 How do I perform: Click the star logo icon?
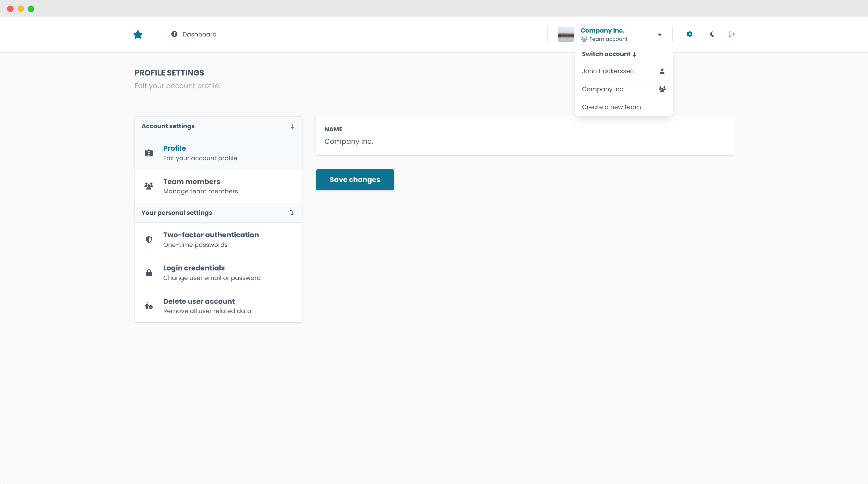coord(138,34)
